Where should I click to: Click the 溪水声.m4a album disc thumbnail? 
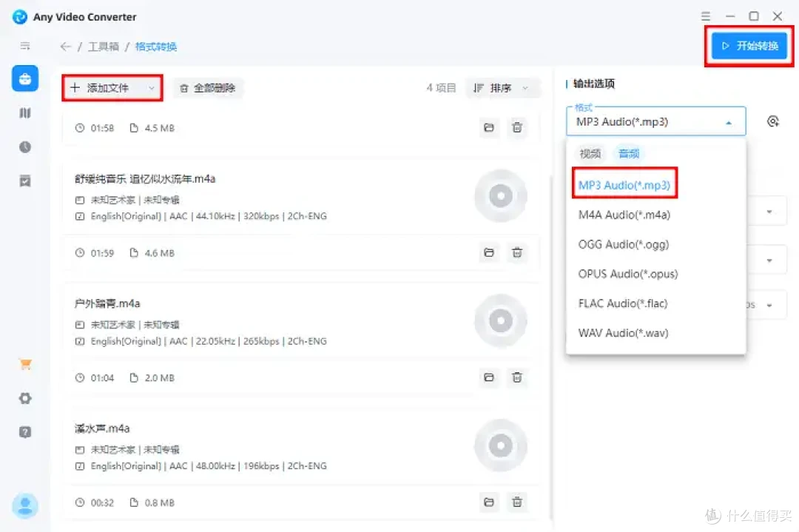[x=500, y=445]
